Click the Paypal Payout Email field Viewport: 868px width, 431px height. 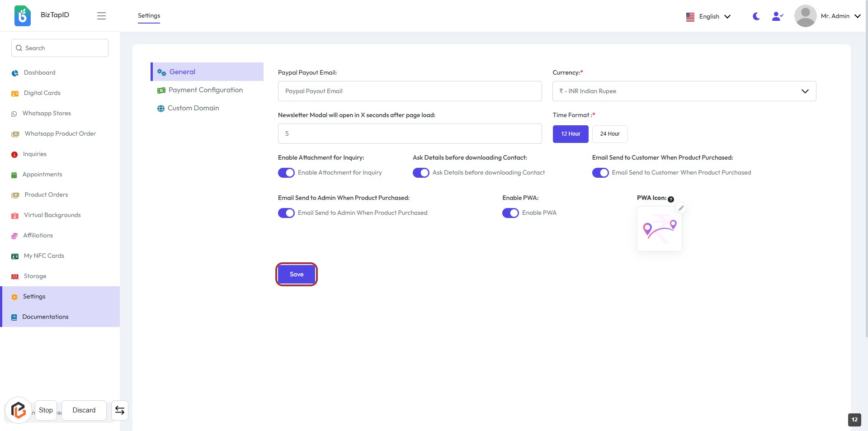click(410, 91)
